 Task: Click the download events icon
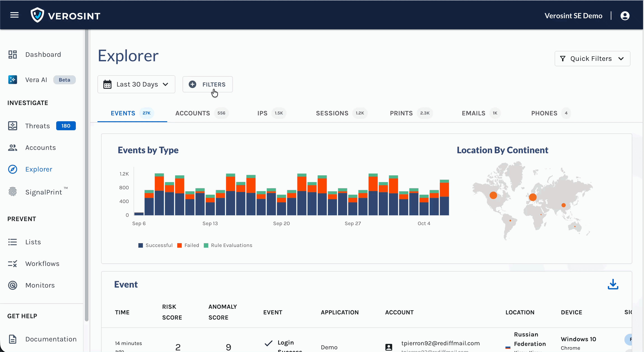click(613, 284)
